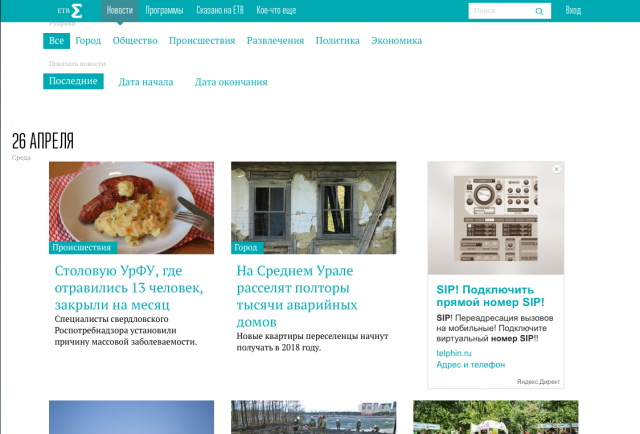Open the old house windows thumbnail

pos(313,207)
